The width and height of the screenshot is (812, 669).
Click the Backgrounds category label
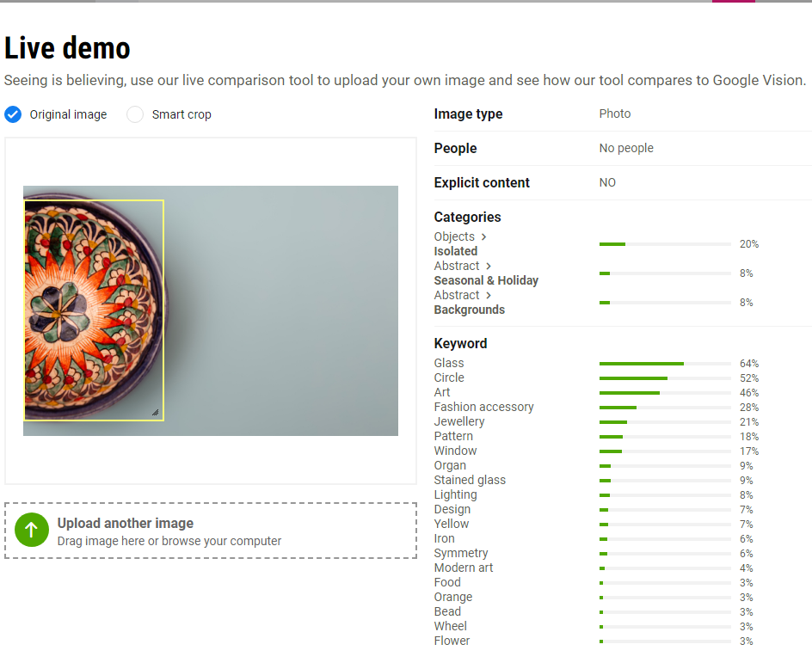pyautogui.click(x=469, y=310)
